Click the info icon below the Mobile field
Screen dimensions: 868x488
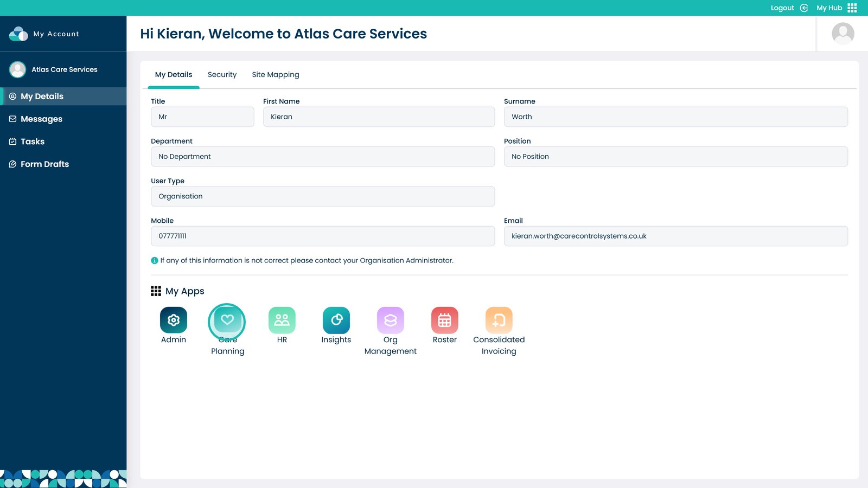[155, 260]
